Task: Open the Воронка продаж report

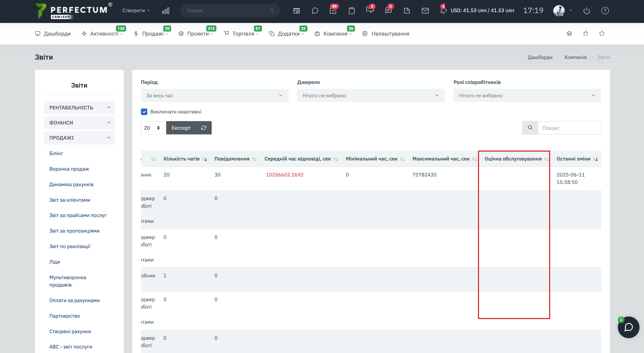Action: [69, 169]
